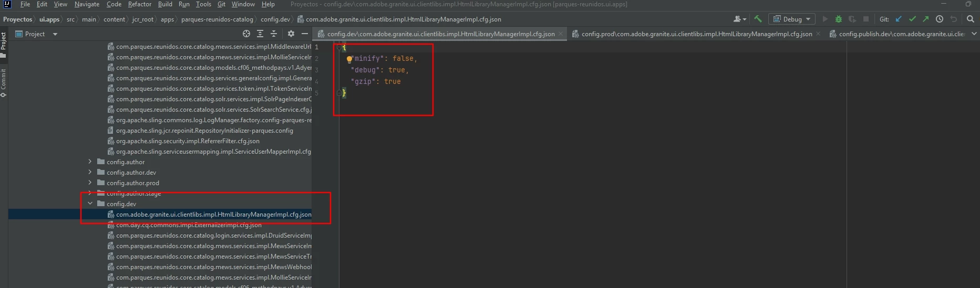The height and width of the screenshot is (288, 980).
Task: Expand the config.author.stage folder
Action: click(x=90, y=193)
